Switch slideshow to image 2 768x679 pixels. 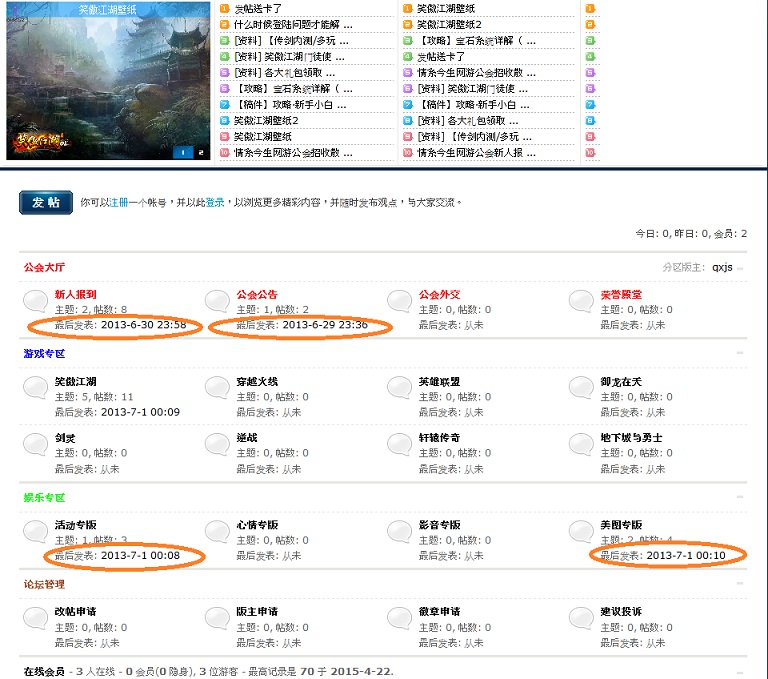pyautogui.click(x=201, y=153)
